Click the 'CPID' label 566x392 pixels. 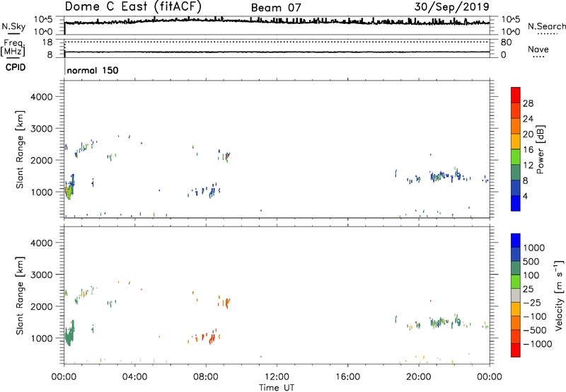click(16, 67)
